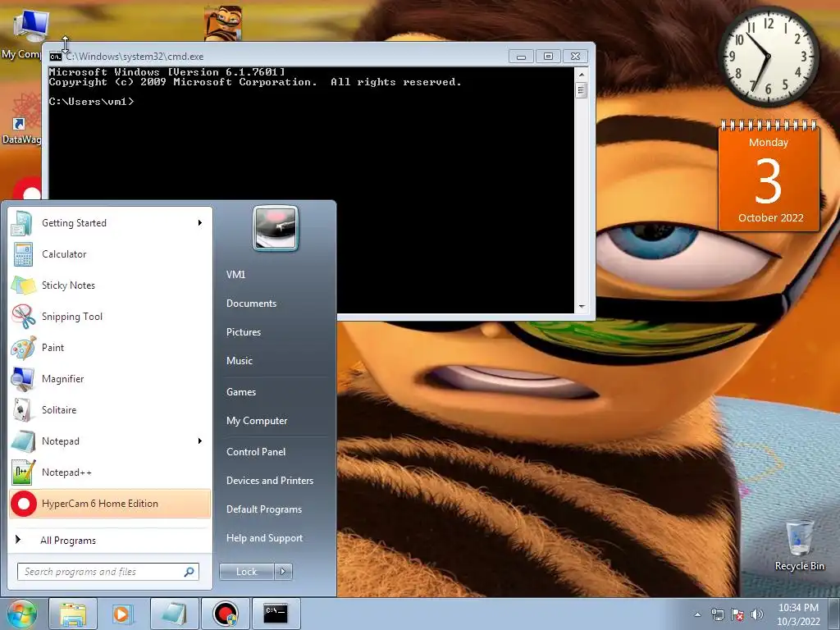Click the Lock button

(x=247, y=572)
